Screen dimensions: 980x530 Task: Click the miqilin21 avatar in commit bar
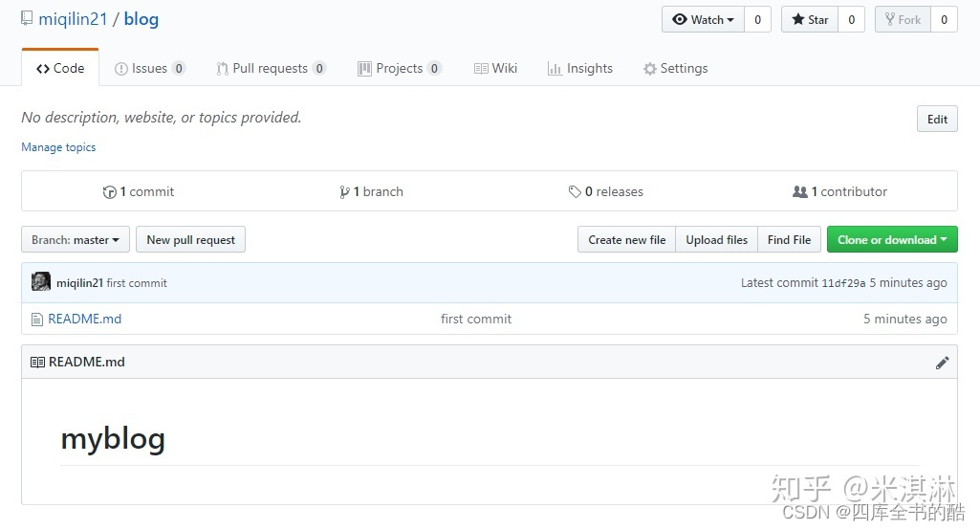tap(41, 281)
